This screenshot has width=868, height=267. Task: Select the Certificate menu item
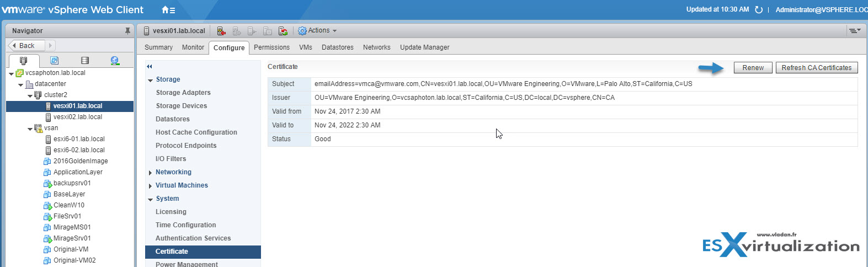point(203,252)
